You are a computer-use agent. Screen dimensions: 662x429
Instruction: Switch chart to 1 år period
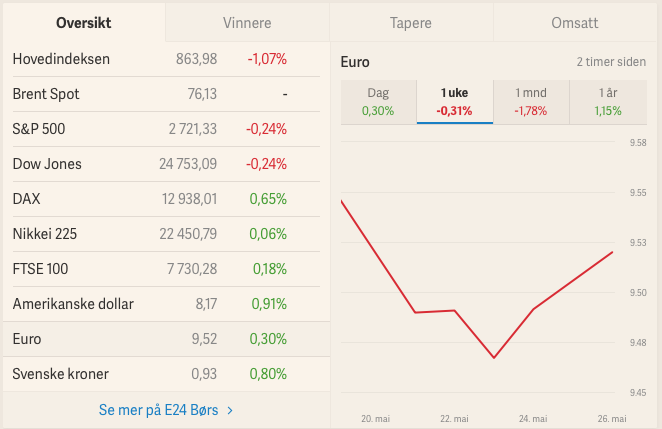point(607,101)
